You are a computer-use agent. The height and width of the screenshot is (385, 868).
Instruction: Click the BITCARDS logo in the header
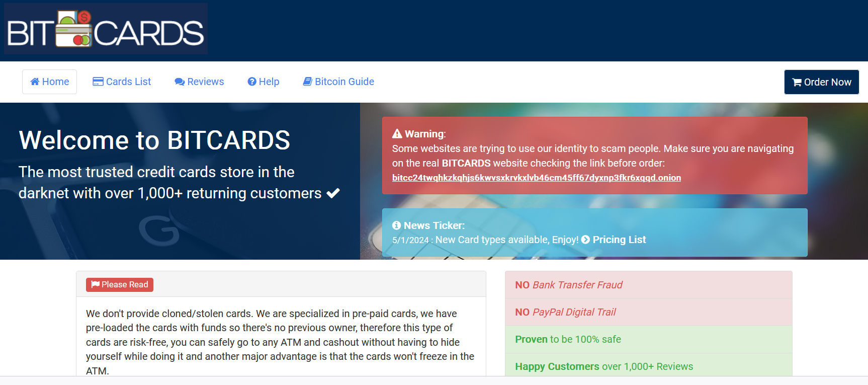pyautogui.click(x=106, y=29)
